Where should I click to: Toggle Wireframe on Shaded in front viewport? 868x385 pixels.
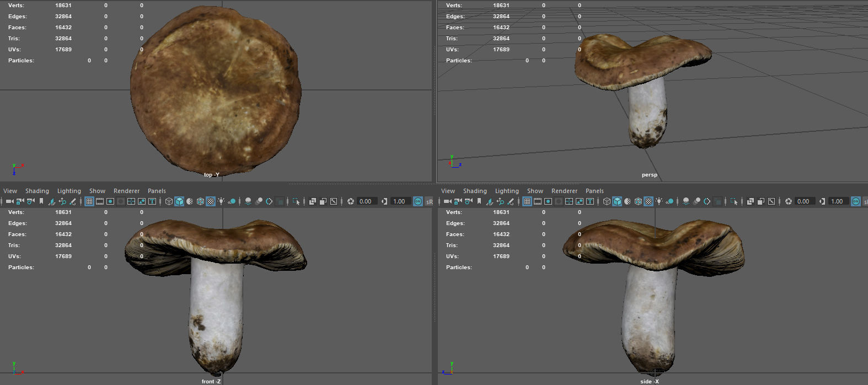[201, 201]
